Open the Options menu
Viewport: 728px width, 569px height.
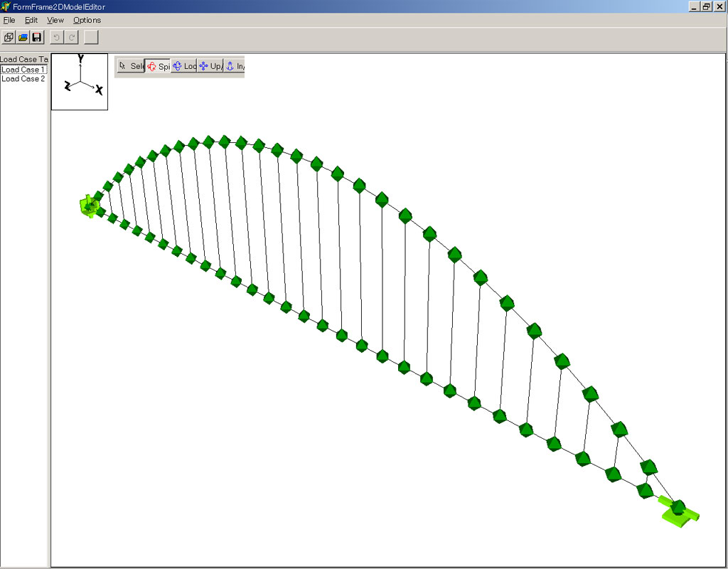tap(87, 20)
